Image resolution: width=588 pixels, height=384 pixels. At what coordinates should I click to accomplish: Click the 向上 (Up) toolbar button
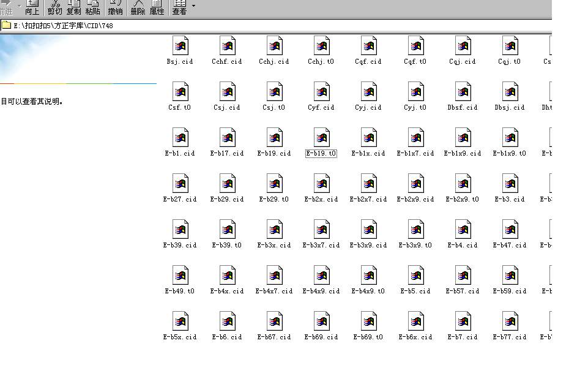32,7
